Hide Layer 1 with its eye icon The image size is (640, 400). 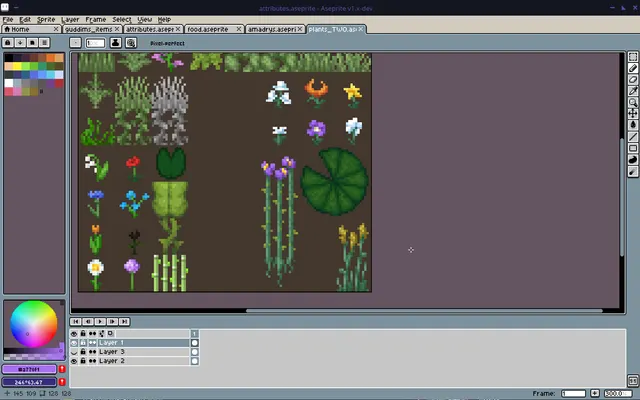[74, 343]
